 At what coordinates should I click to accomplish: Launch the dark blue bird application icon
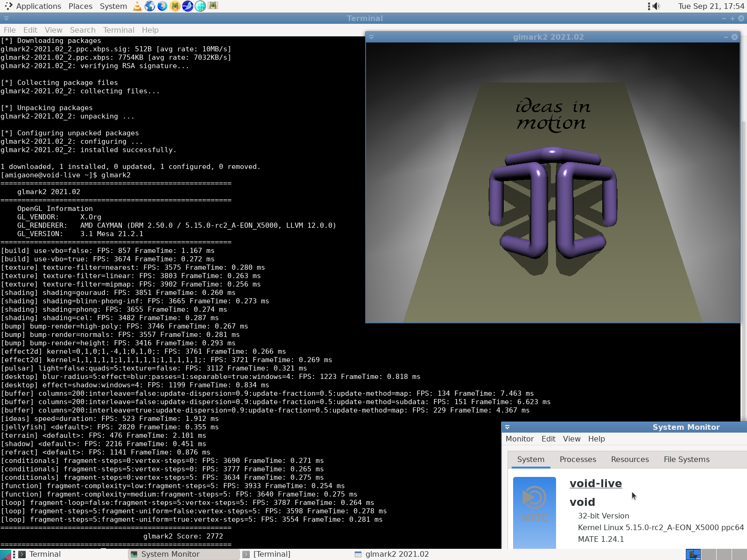188,6
